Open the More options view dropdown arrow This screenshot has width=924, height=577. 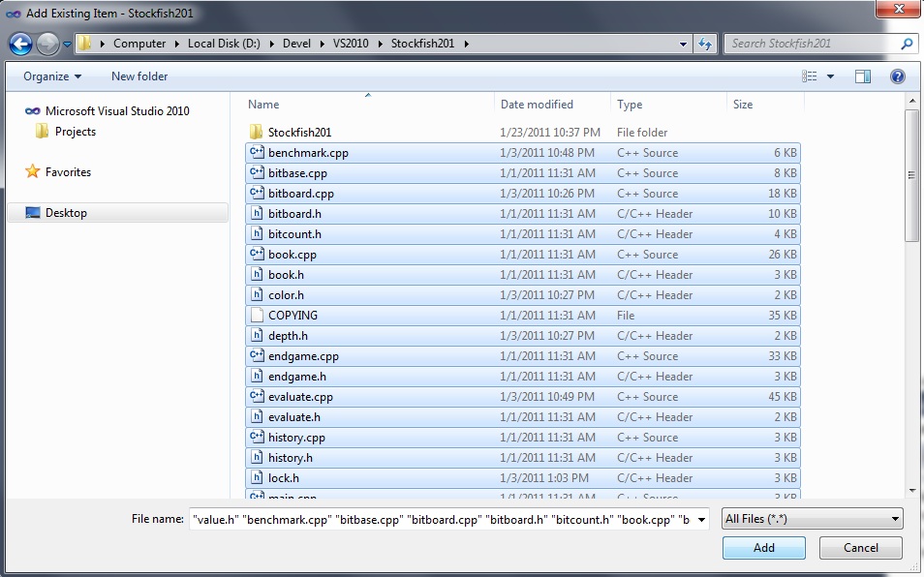tap(830, 76)
